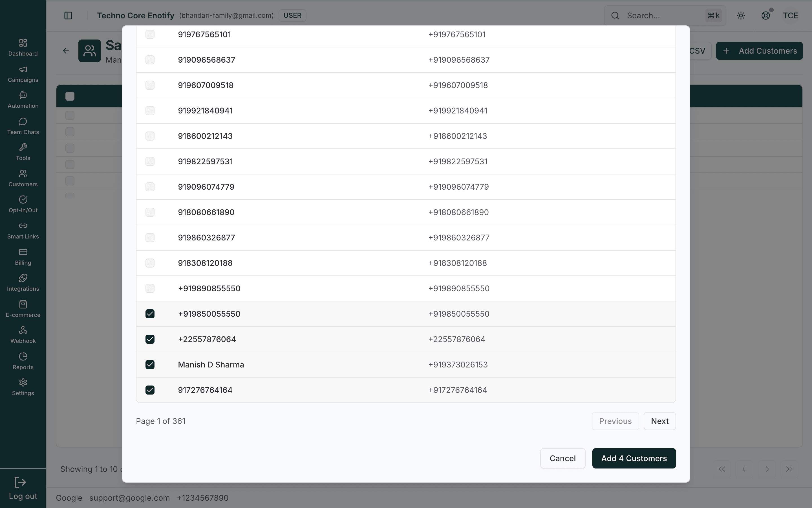Click the USER role badge
Image resolution: width=812 pixels, height=508 pixels.
(292, 16)
